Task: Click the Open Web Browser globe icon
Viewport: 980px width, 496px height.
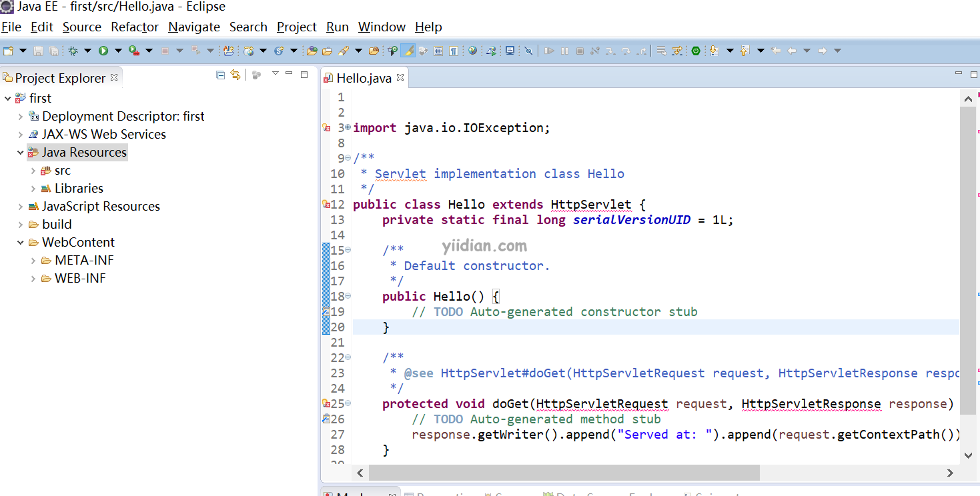Action: (x=472, y=51)
